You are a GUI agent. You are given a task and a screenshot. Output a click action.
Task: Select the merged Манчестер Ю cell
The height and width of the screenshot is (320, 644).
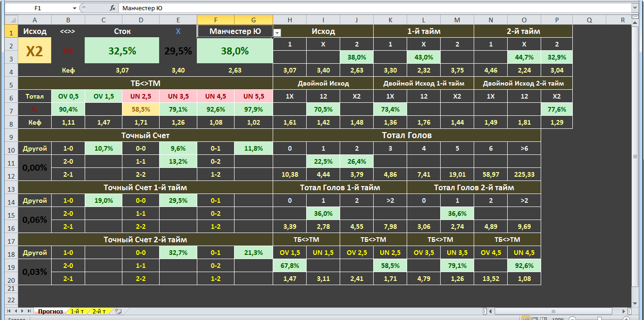235,31
